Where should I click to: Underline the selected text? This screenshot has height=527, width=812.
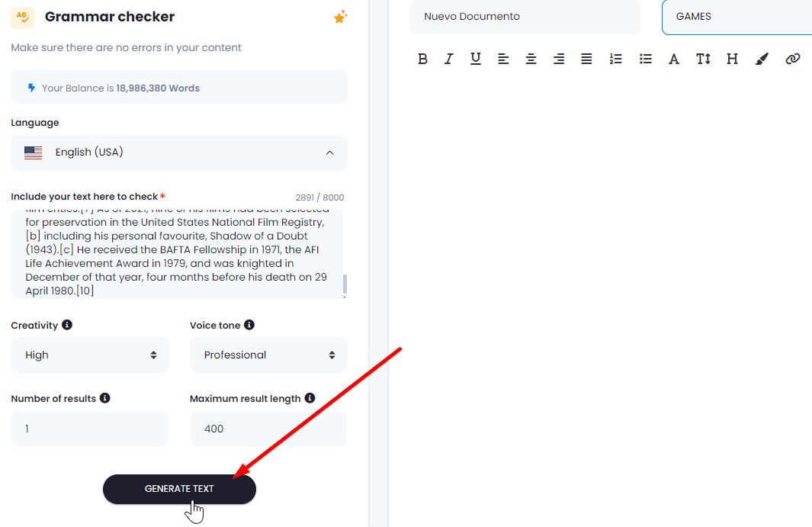(476, 59)
